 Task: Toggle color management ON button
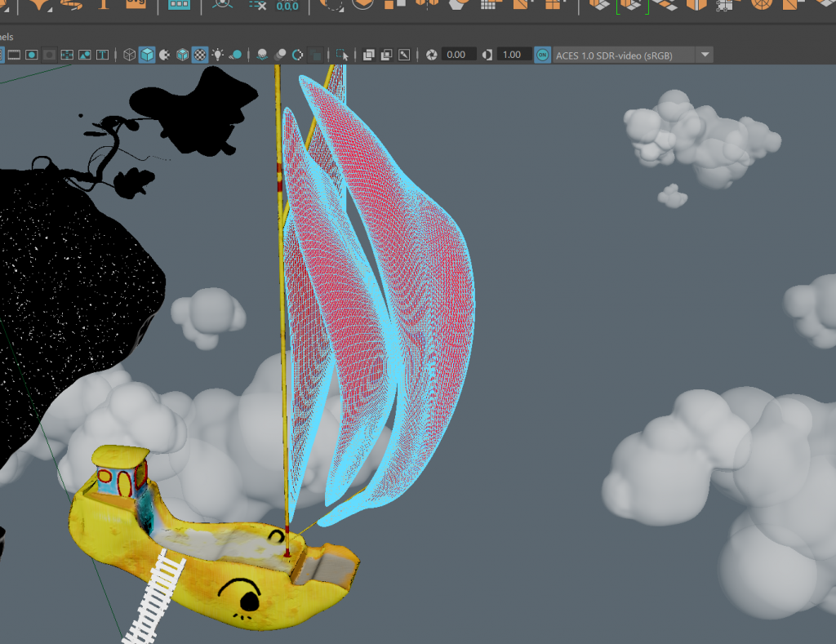click(542, 55)
